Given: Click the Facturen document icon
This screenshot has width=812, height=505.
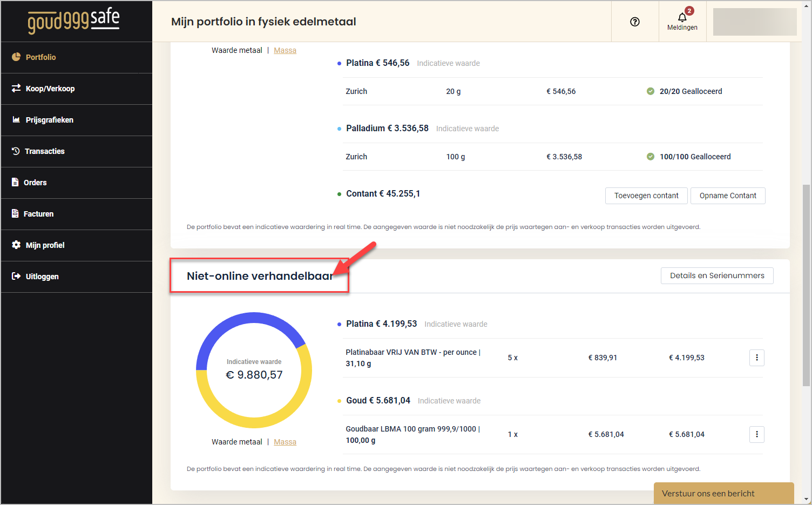Looking at the screenshot, I should point(15,213).
